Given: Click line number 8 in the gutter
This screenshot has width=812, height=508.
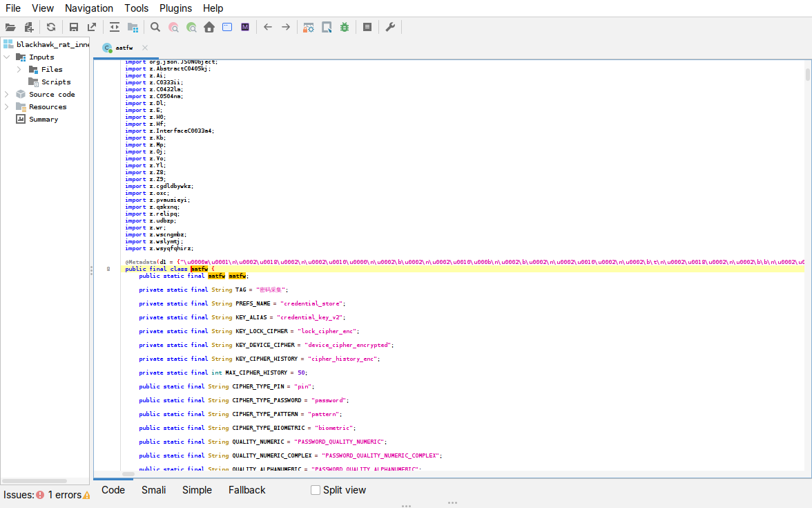Looking at the screenshot, I should [108, 269].
